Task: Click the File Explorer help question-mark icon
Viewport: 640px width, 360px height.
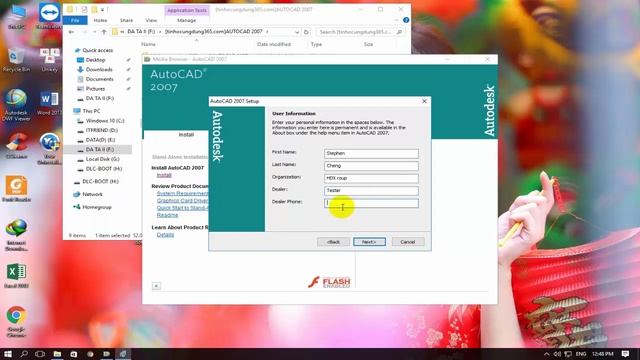Action: pyautogui.click(x=406, y=20)
